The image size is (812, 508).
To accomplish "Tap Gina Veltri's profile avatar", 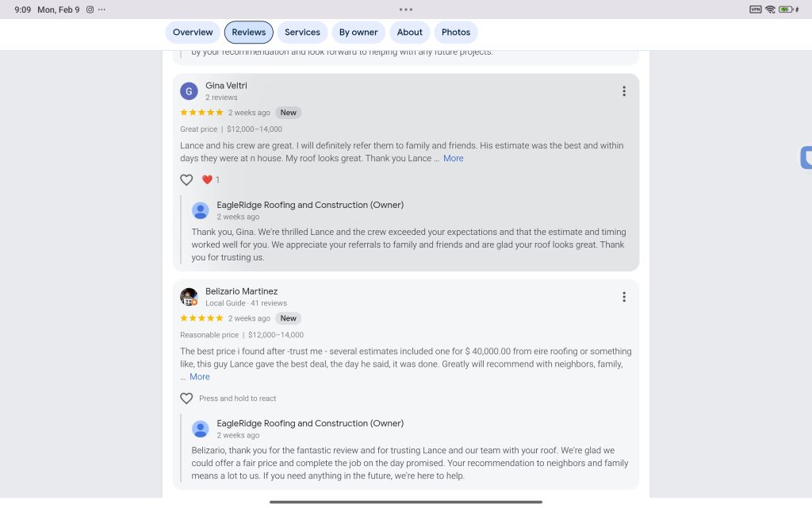I will (189, 91).
